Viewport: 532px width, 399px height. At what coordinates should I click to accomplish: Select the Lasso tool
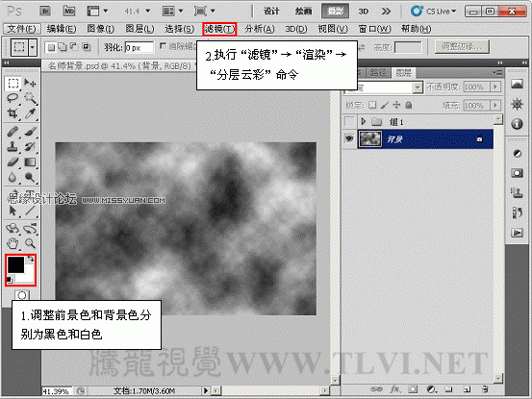[13, 98]
